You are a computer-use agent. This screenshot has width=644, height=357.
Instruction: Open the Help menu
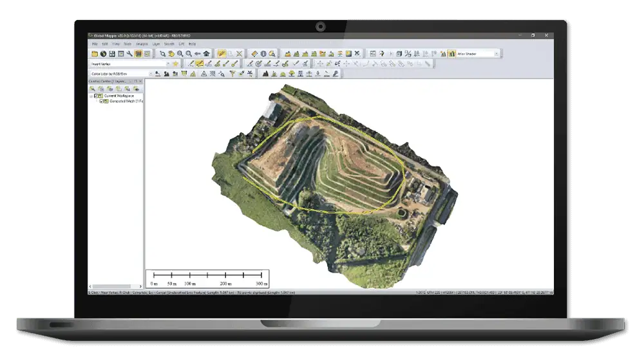pyautogui.click(x=192, y=44)
